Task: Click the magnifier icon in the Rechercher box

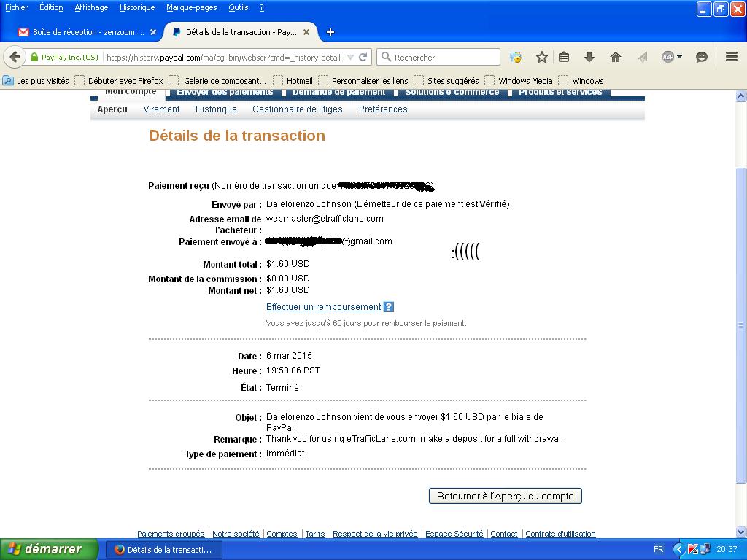Action: coord(387,57)
